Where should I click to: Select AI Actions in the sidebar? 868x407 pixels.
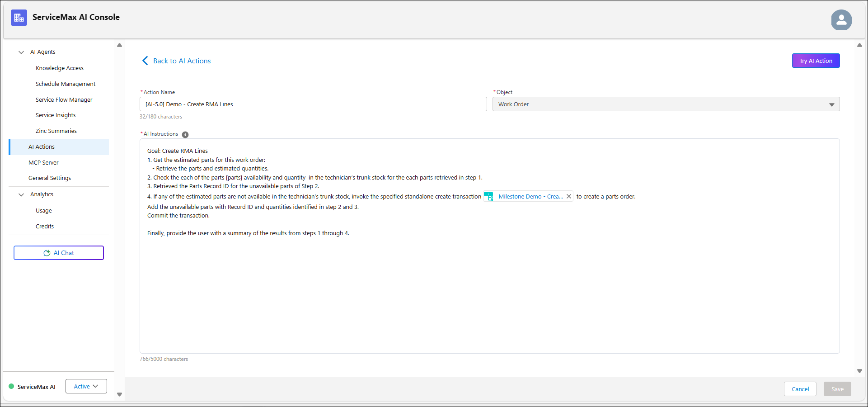(59, 147)
